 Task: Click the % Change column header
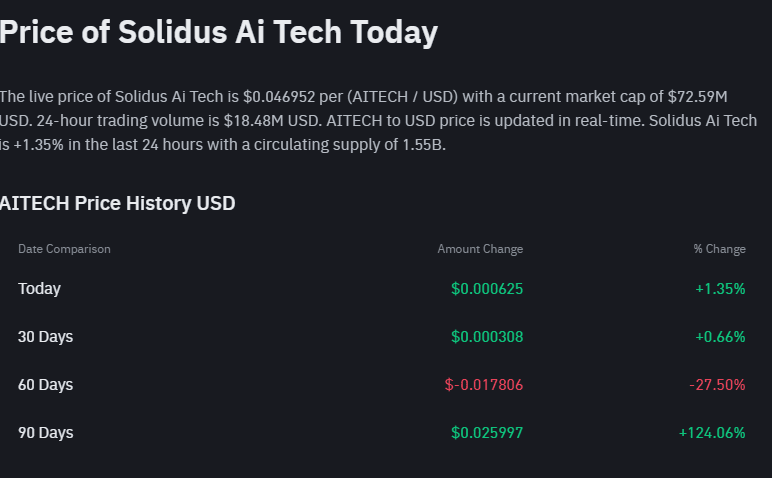click(719, 249)
